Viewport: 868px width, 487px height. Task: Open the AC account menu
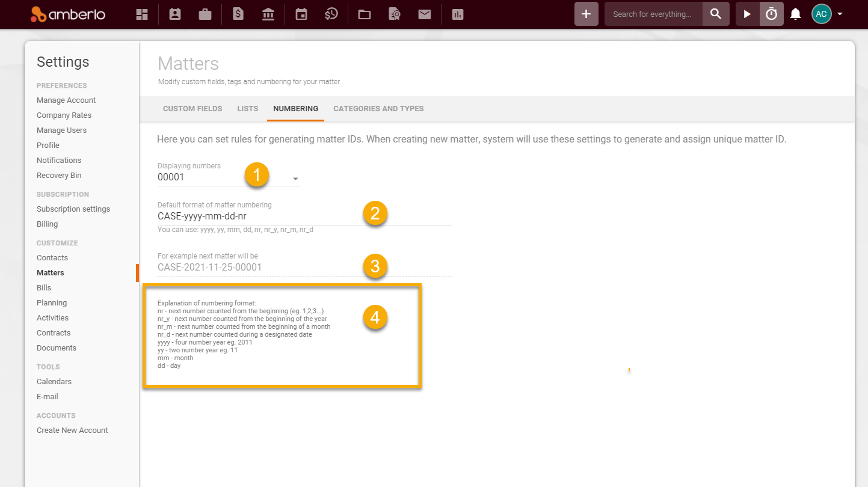point(821,13)
